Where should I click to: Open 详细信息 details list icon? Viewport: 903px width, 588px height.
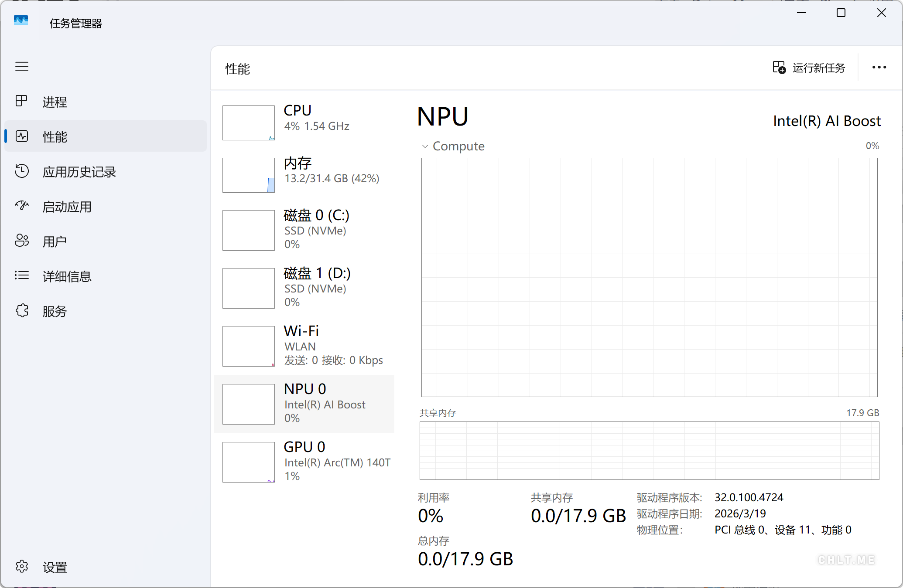click(x=22, y=275)
